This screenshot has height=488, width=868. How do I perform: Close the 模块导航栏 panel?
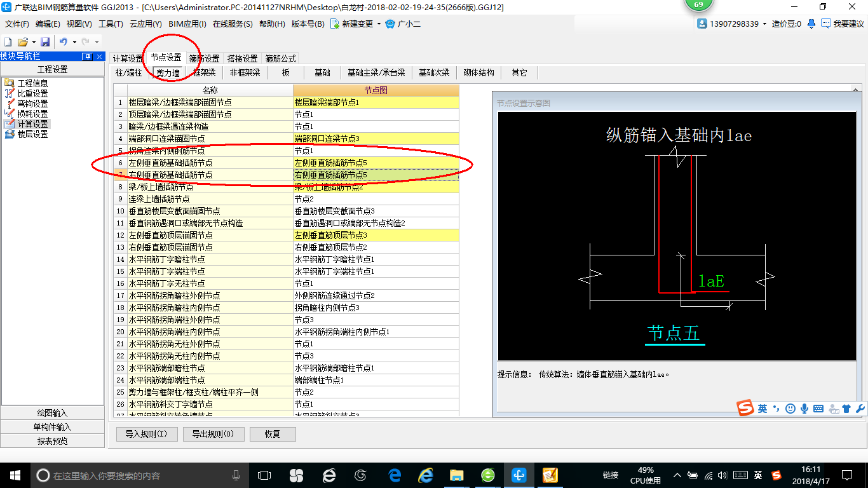tap(99, 57)
